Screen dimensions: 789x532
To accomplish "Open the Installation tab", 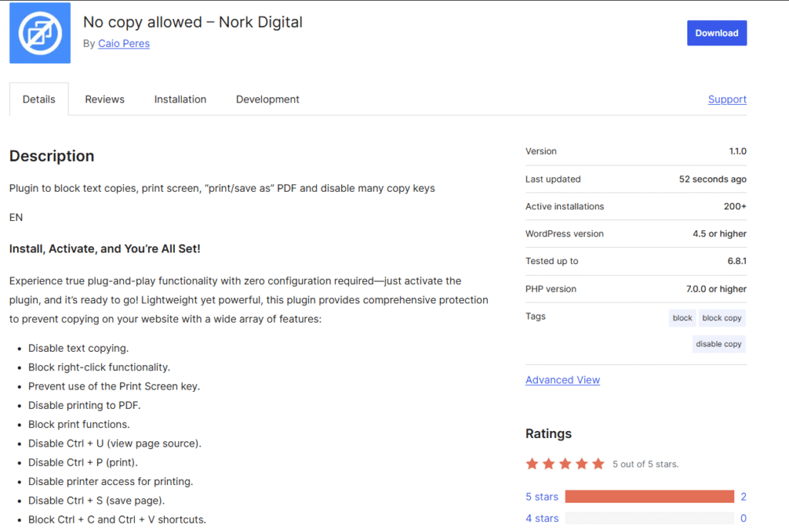I will click(x=180, y=99).
